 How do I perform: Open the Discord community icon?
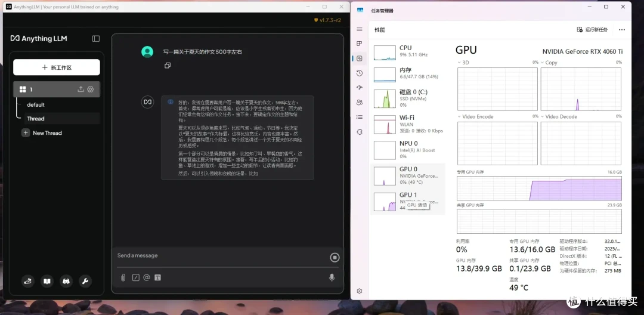pos(66,282)
